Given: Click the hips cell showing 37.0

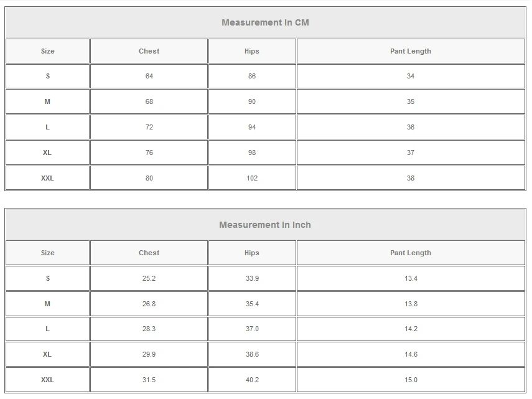Looking at the screenshot, I should pyautogui.click(x=252, y=329).
